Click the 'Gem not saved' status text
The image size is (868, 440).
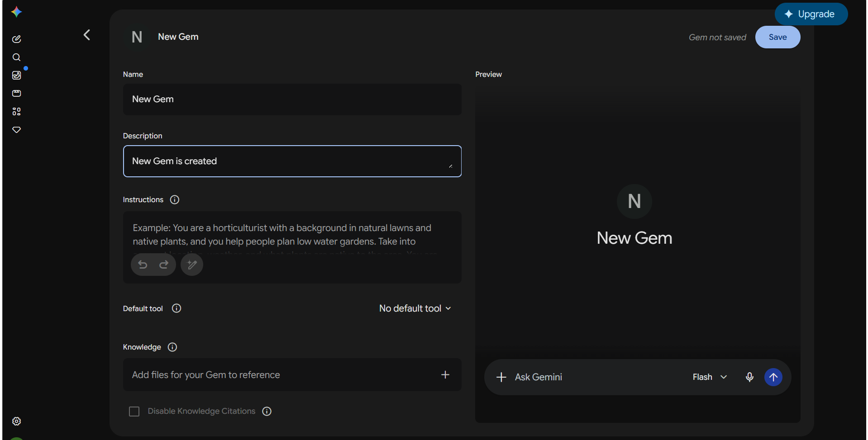click(x=717, y=38)
